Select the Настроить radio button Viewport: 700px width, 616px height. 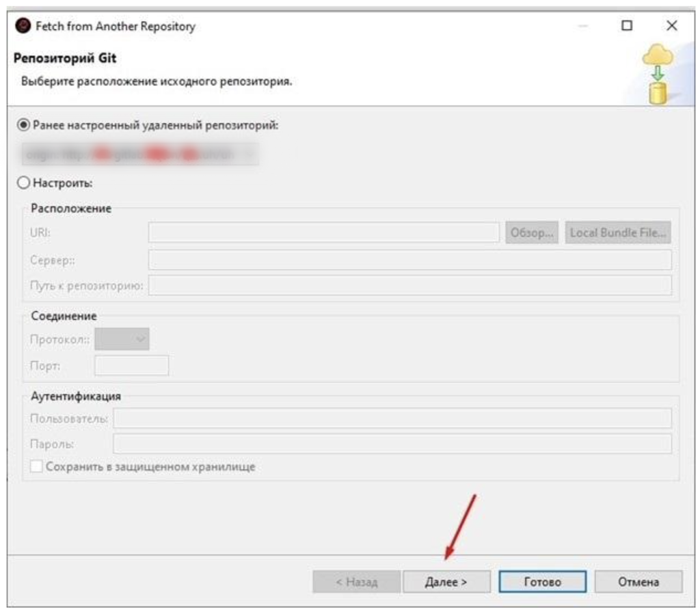24,183
